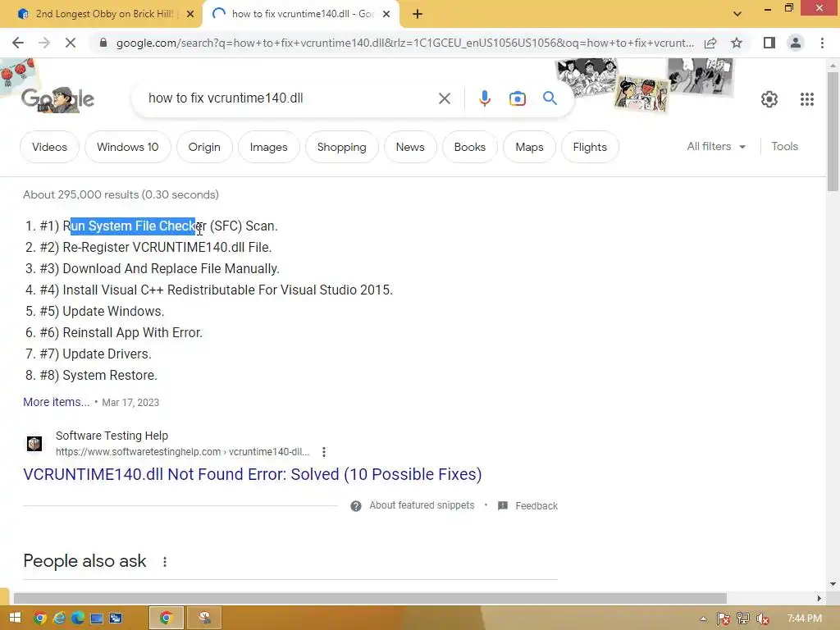Image resolution: width=840 pixels, height=630 pixels.
Task: Filter results by News
Action: click(x=410, y=147)
